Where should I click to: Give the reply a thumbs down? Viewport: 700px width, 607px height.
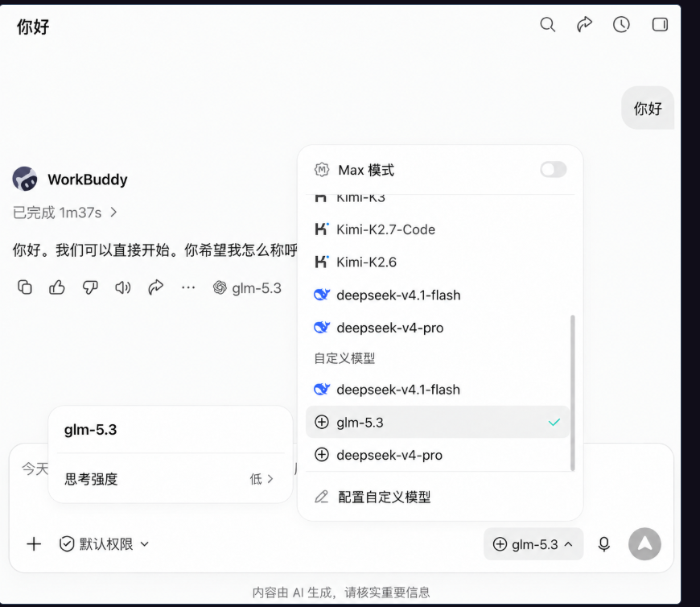[x=90, y=287]
